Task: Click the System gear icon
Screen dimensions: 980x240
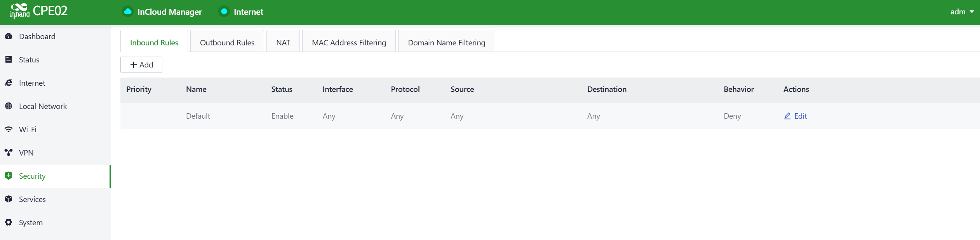Action: [9, 223]
